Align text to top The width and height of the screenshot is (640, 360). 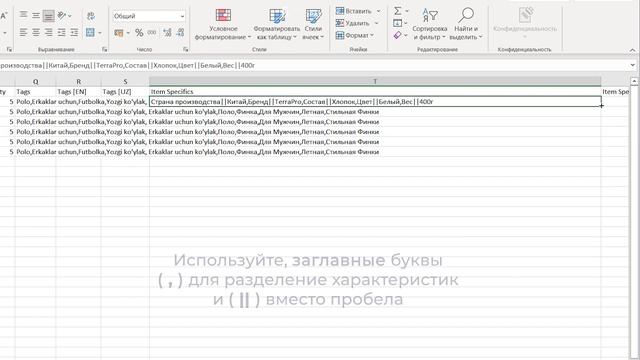tap(24, 16)
